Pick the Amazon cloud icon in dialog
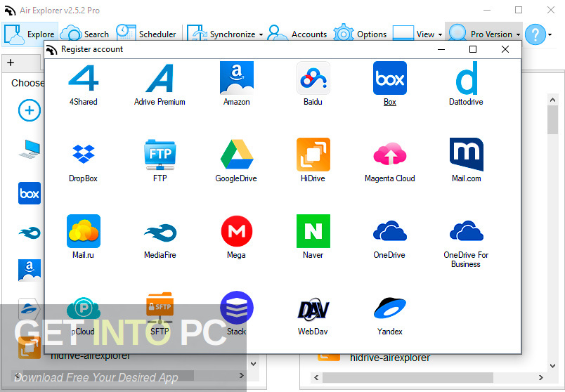 coord(236,84)
